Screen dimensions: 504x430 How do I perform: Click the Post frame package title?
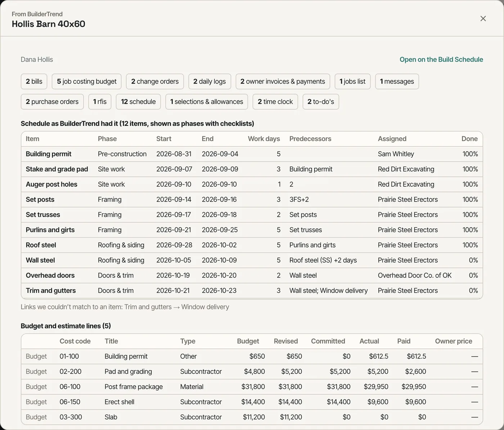coord(134,386)
